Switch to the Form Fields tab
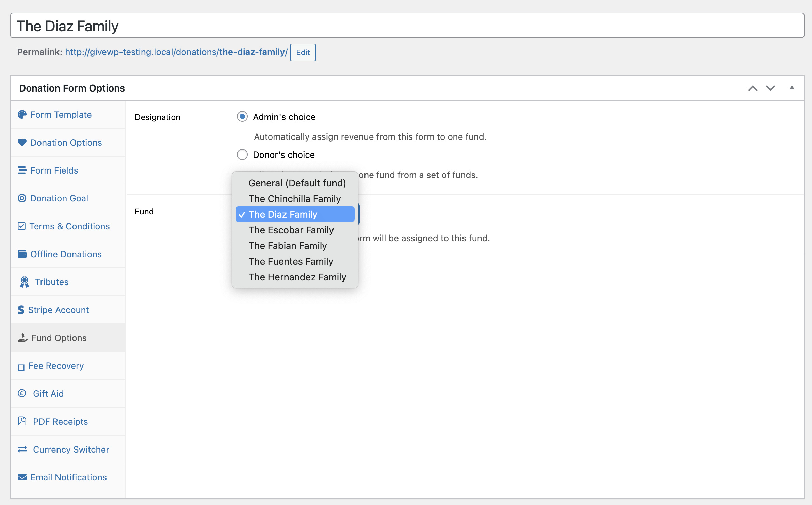812x505 pixels. 68,170
